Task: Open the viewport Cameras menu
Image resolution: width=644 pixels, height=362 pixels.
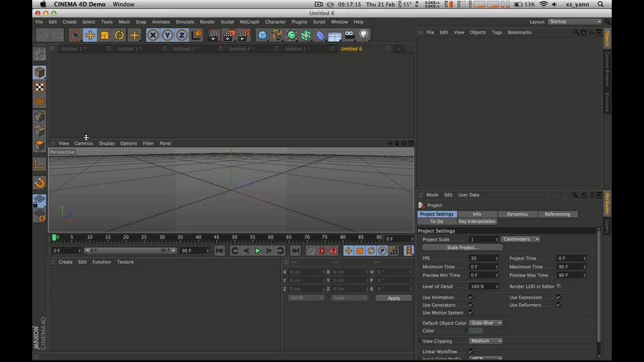Action: coord(84,143)
